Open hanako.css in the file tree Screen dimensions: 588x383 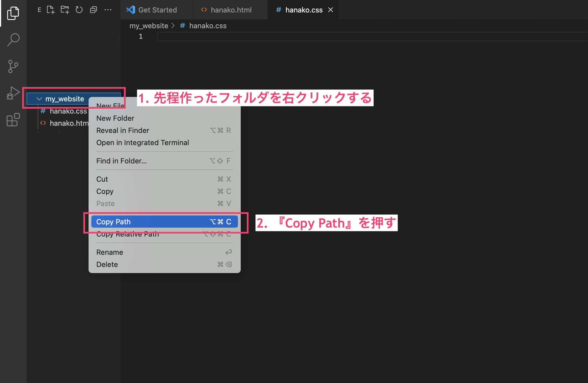tap(68, 111)
